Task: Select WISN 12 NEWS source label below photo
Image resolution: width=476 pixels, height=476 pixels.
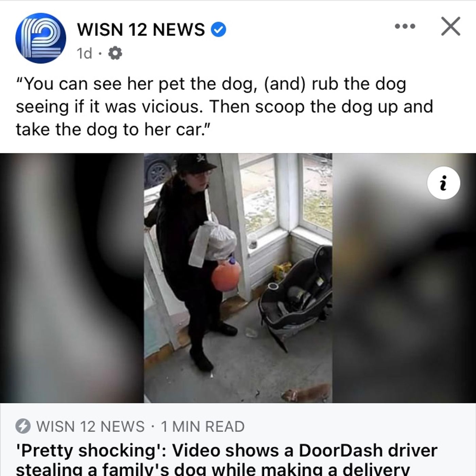Action: pos(90,426)
